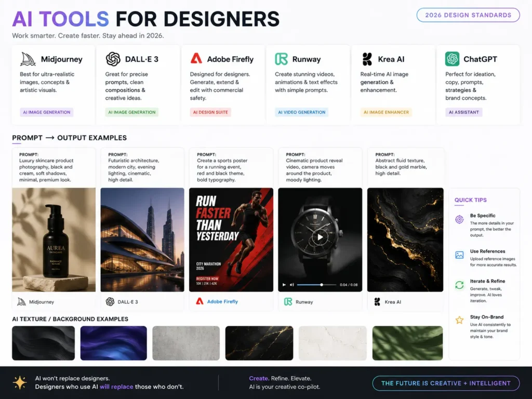Click 'Create. Refine. Elevate.' footer text
Image resolution: width=532 pixels, height=399 pixels.
pos(280,378)
